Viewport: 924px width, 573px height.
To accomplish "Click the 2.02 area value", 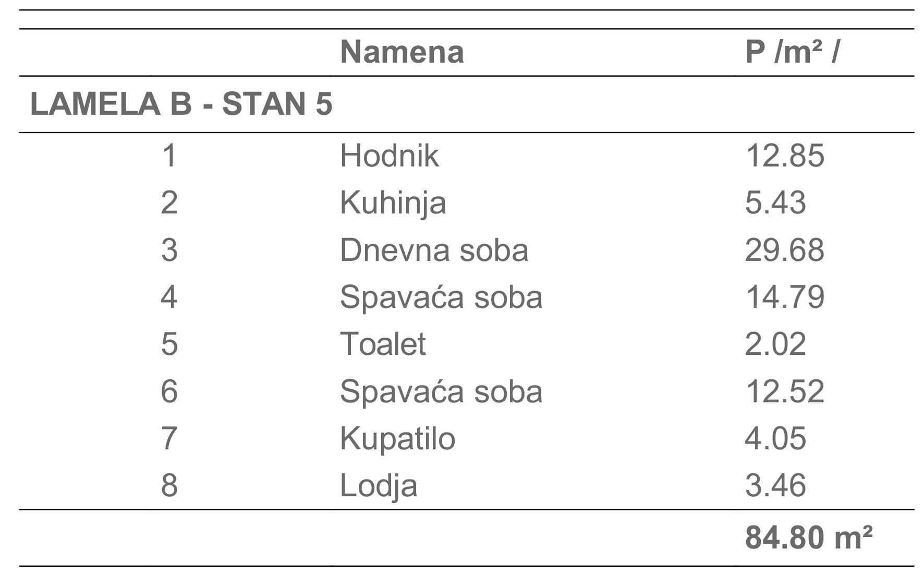I will pos(775,343).
